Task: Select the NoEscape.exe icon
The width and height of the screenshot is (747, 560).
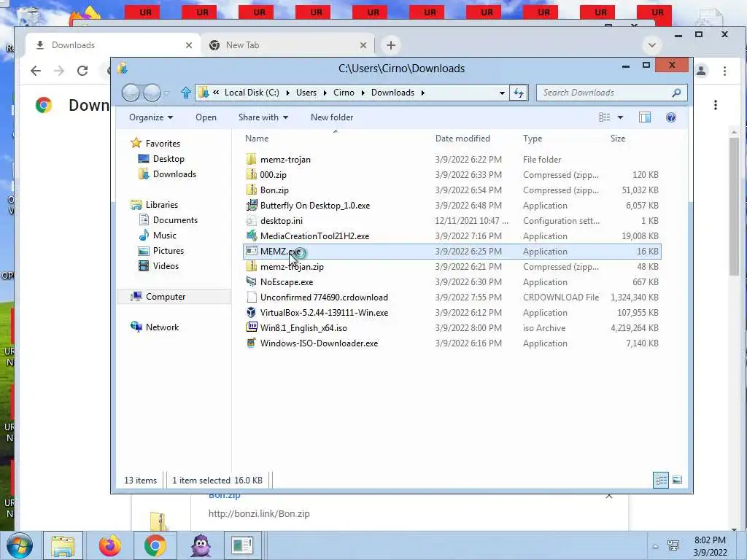Action: click(x=252, y=281)
